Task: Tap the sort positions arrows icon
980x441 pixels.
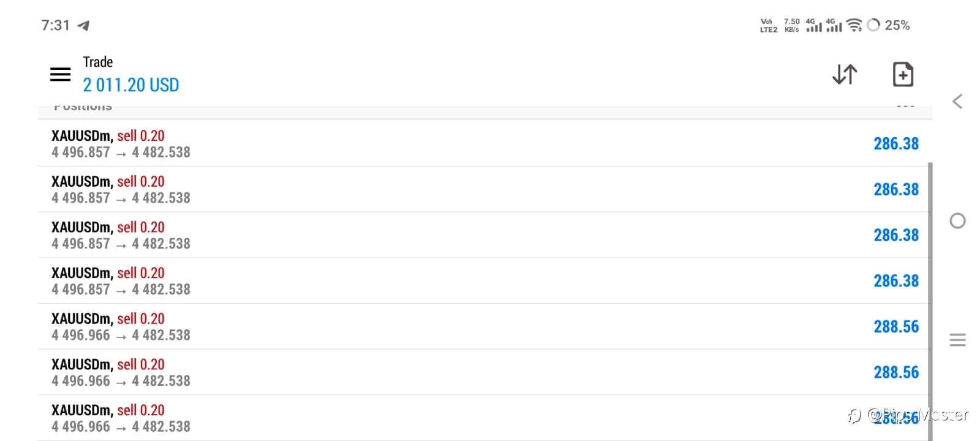Action: [845, 74]
